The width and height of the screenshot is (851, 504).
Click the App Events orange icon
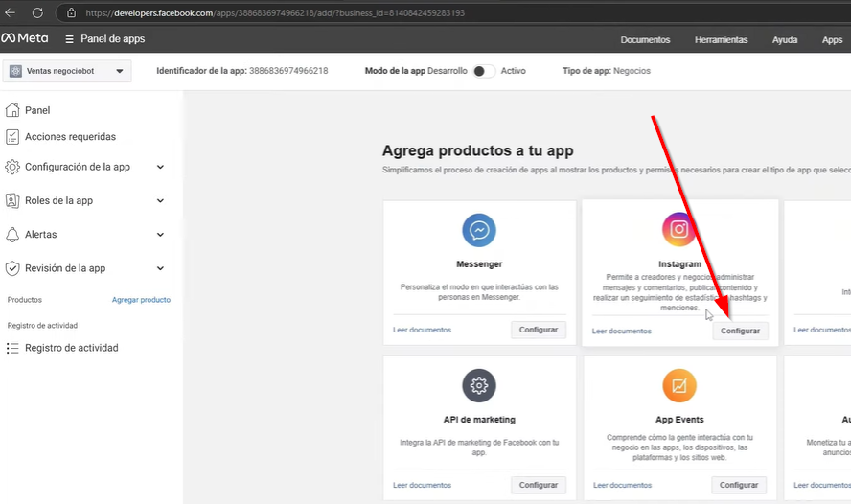click(x=678, y=385)
